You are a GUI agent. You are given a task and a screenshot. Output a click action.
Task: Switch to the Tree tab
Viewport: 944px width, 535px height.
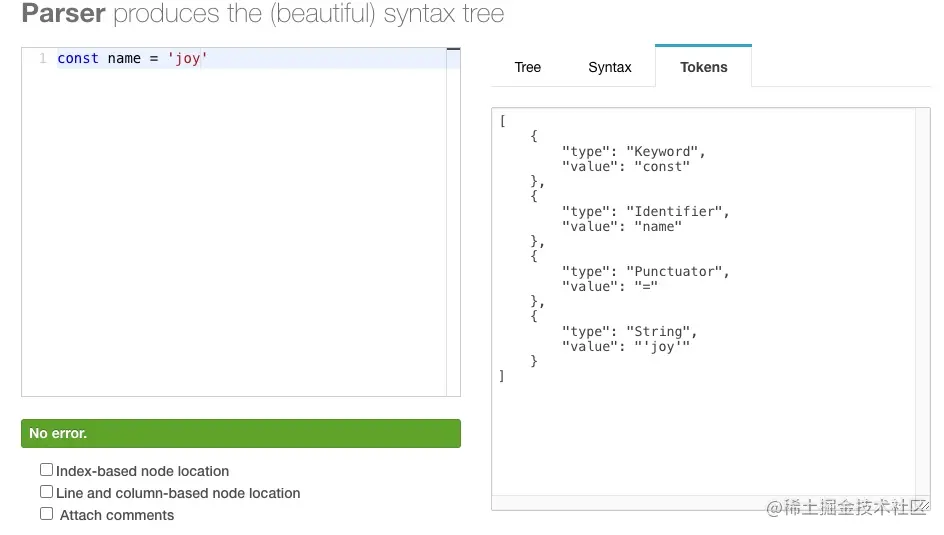[527, 68]
